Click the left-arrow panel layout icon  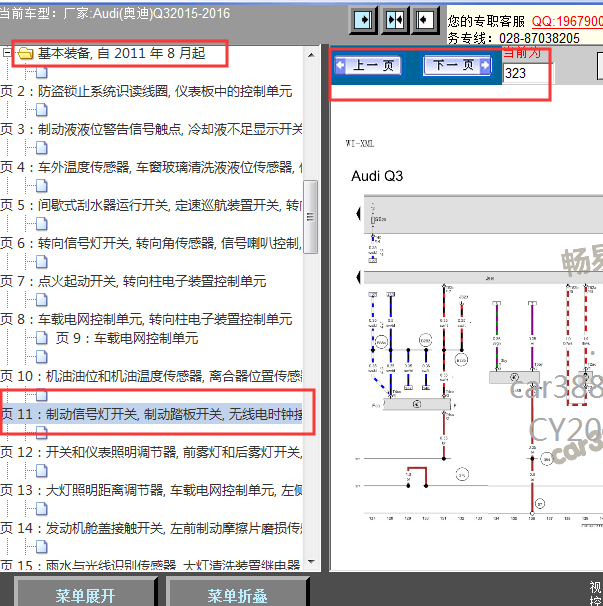[x=426, y=20]
